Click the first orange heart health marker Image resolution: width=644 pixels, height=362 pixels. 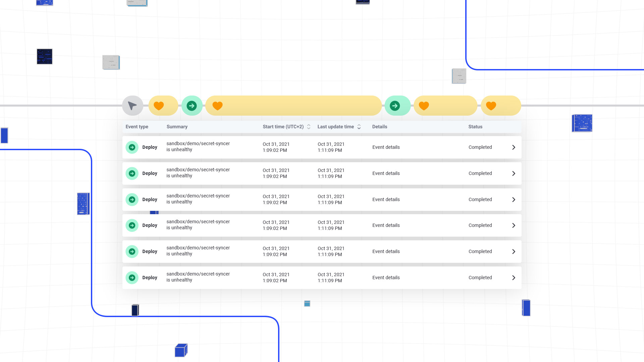point(159,106)
